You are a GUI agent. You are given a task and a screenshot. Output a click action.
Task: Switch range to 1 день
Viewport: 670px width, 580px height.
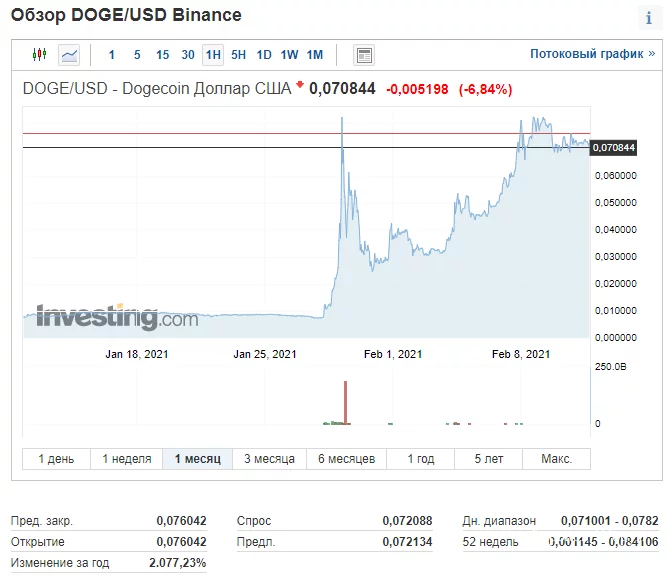click(56, 459)
